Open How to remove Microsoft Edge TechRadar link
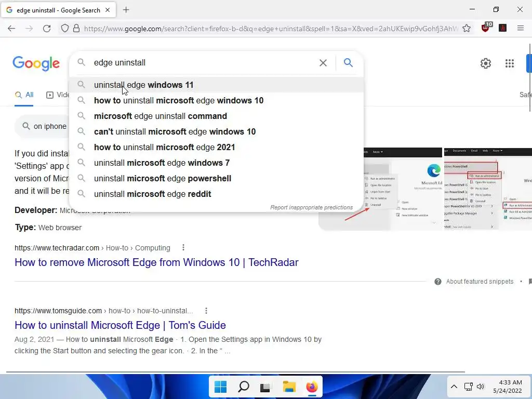The height and width of the screenshot is (399, 532). tap(156, 262)
